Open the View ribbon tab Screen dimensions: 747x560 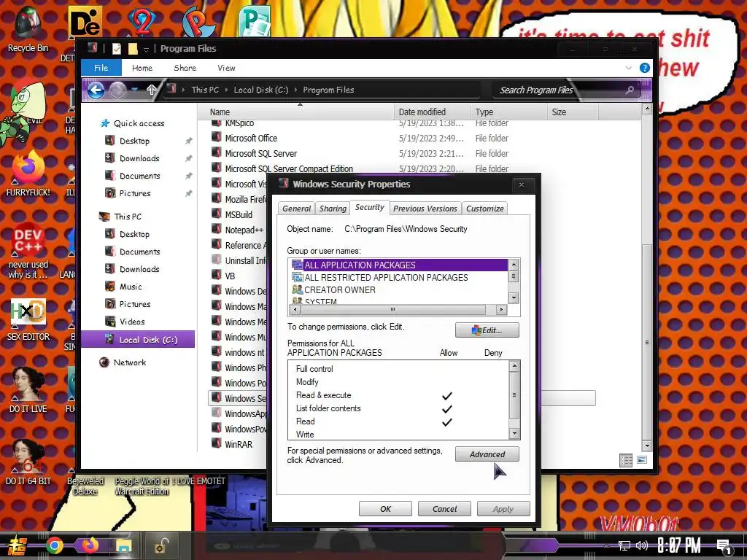226,68
